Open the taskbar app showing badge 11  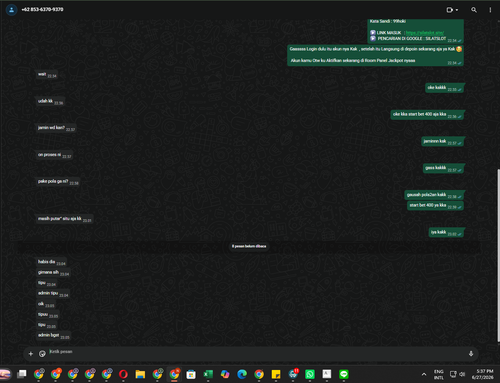(293, 374)
